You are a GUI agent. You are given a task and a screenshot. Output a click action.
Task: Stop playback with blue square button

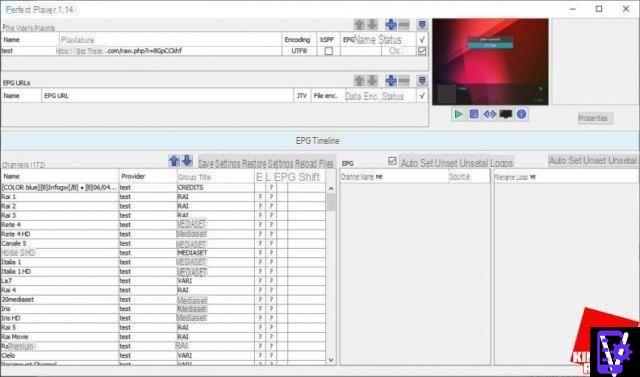(474, 114)
